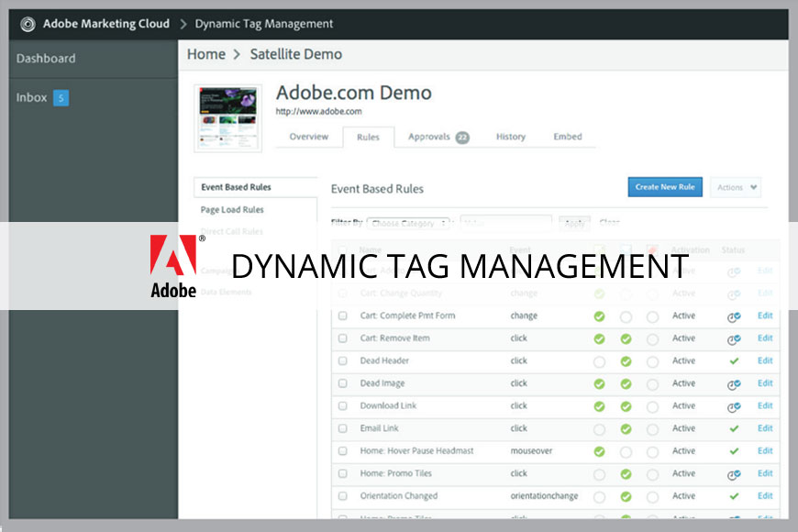798x532 pixels.
Task: Click green check in Dead Header row
Action: click(626, 361)
